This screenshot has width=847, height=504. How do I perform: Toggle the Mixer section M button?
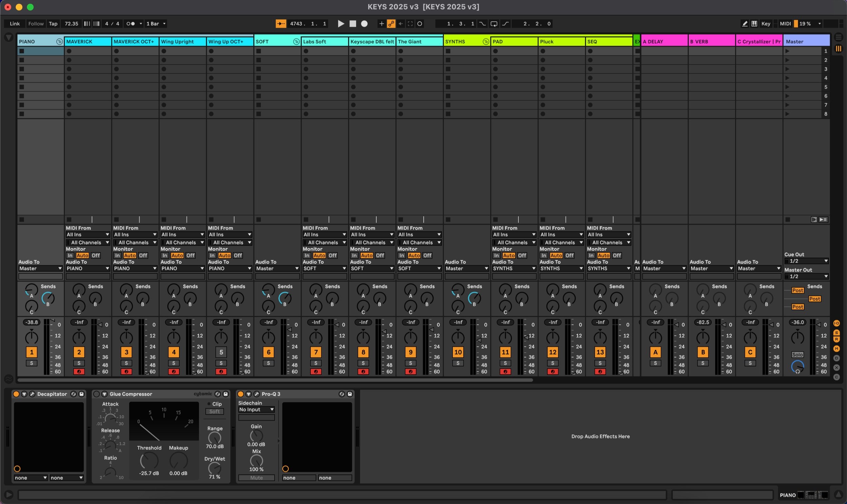click(836, 349)
